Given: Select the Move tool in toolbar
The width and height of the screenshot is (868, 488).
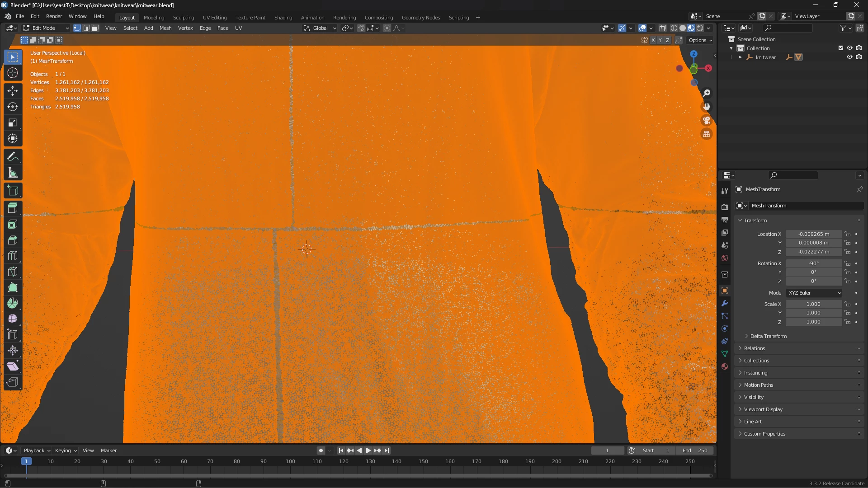Looking at the screenshot, I should pyautogui.click(x=13, y=91).
